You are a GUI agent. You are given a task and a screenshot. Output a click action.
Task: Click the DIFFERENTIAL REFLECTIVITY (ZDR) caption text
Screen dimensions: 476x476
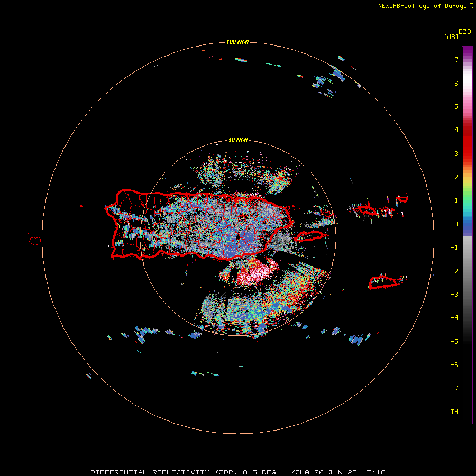pos(164,472)
